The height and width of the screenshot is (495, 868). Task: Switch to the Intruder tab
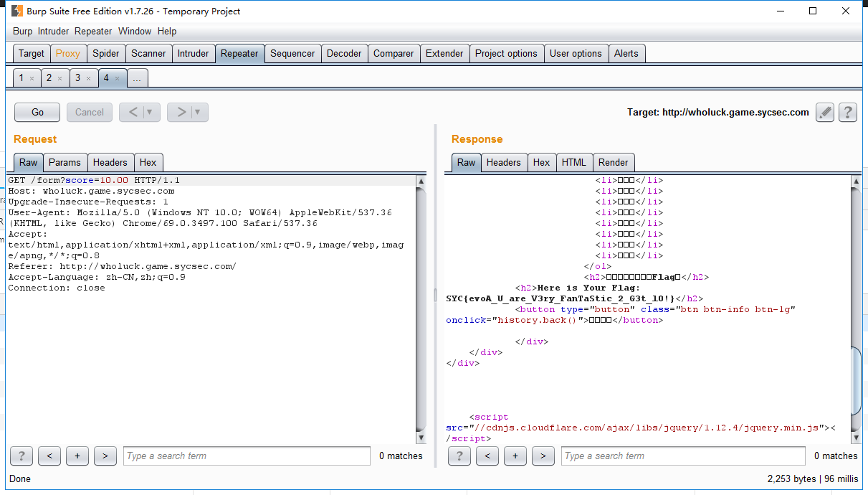click(194, 53)
